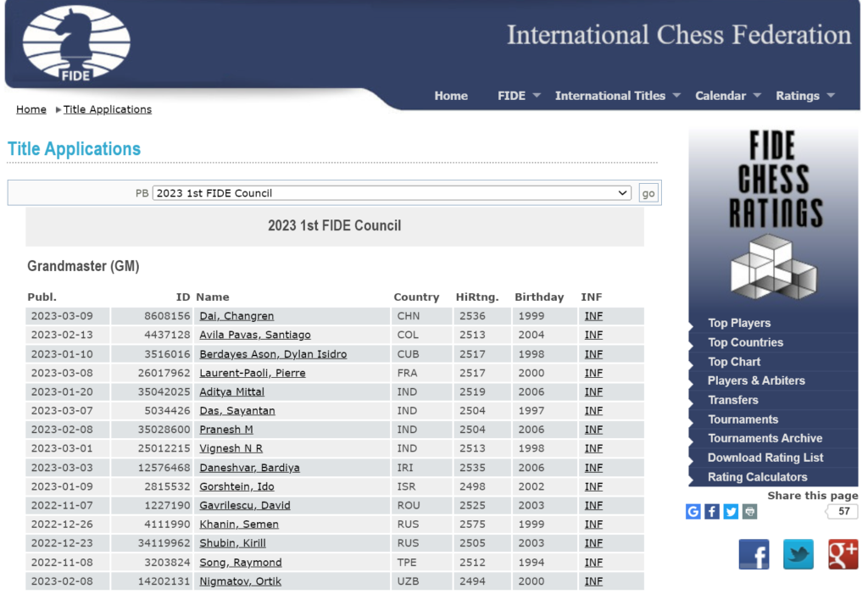
Task: Open Players & Arbiters sidebar link
Action: [x=756, y=380]
